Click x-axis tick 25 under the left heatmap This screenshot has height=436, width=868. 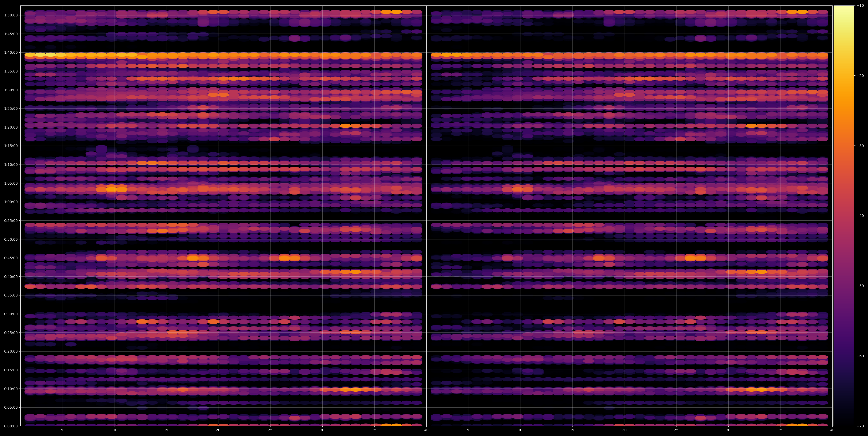[270, 430]
